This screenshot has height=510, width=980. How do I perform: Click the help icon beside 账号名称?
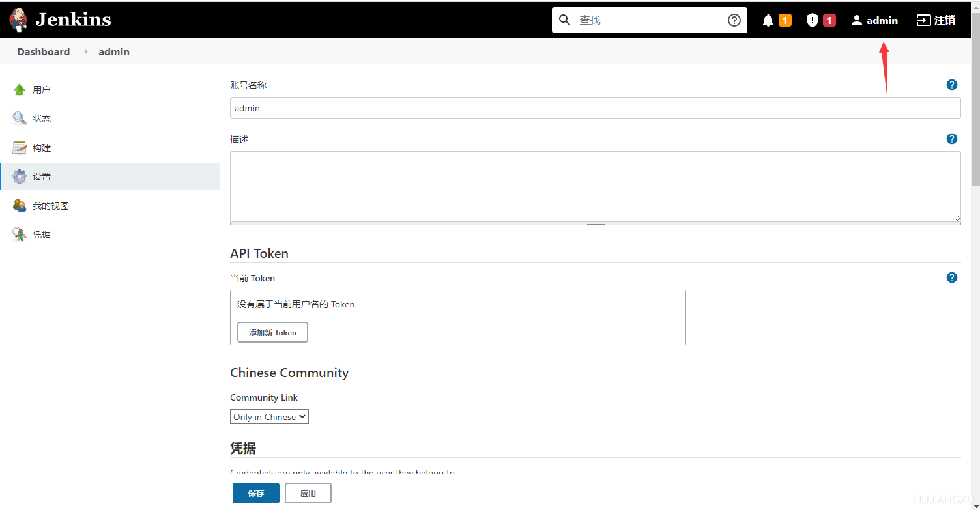click(x=952, y=84)
